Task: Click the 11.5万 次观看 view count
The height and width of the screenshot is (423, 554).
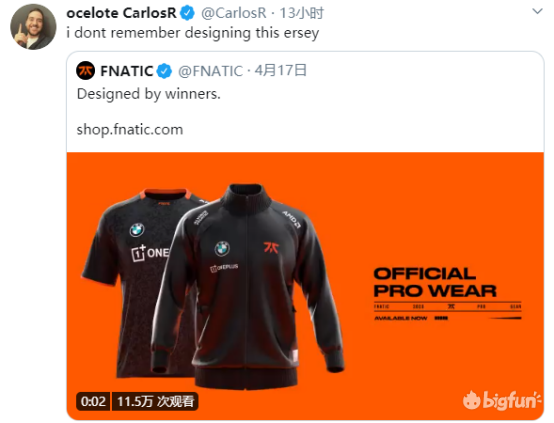Action: (155, 401)
